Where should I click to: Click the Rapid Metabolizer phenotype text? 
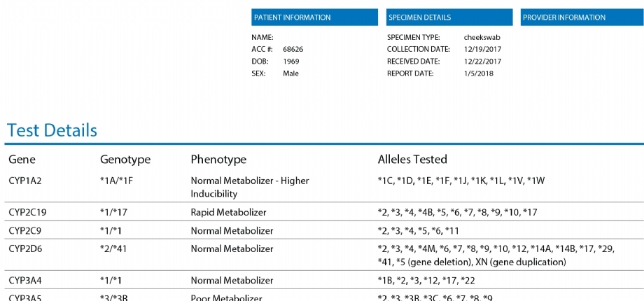coord(228,212)
